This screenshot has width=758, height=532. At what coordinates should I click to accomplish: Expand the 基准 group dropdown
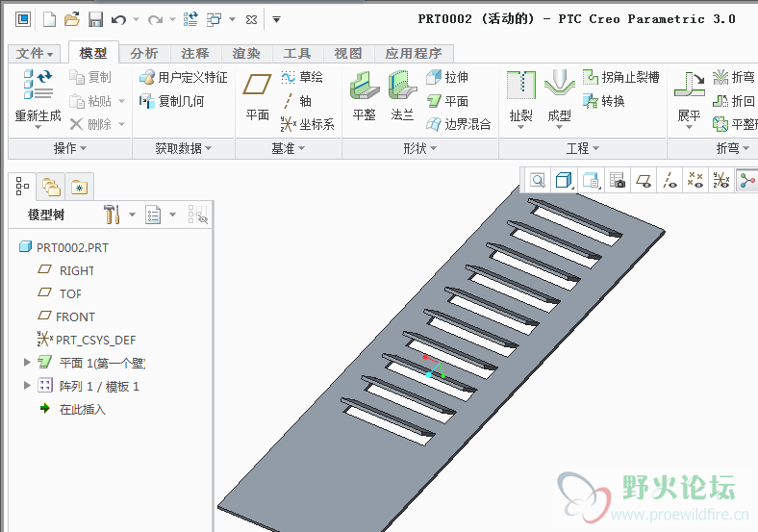[x=289, y=148]
